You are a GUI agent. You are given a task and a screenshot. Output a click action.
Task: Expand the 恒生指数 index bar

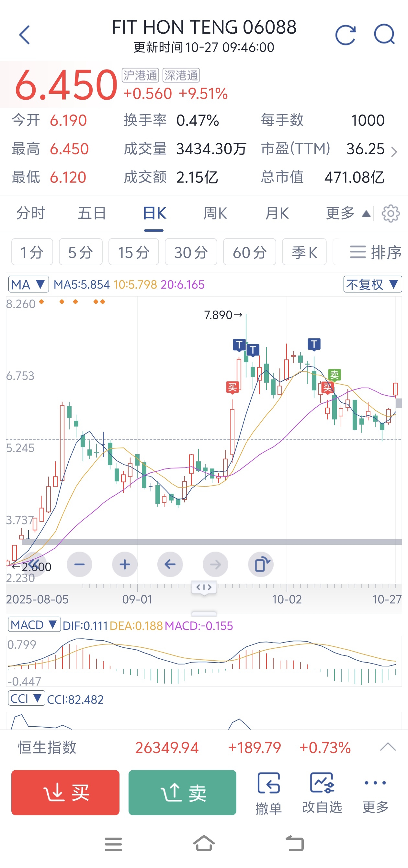pos(387,747)
